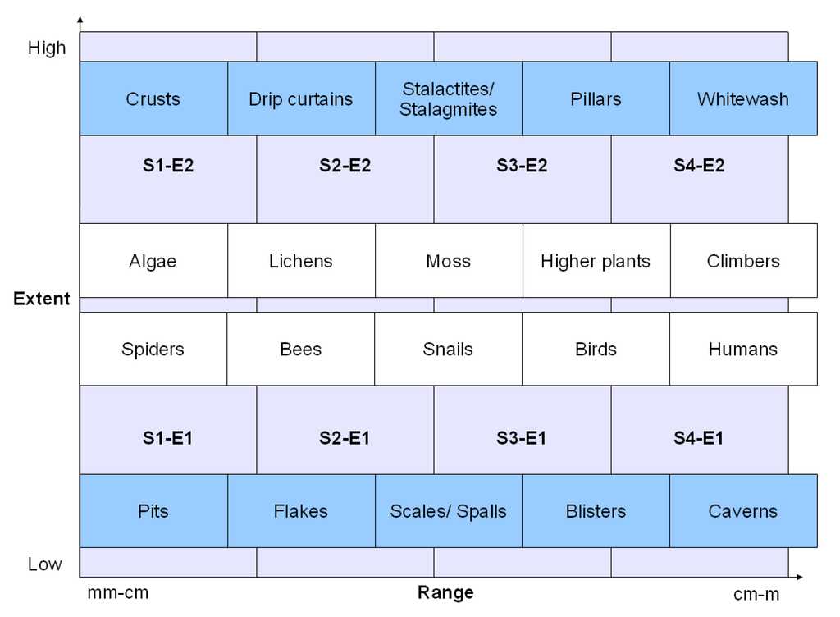Click the Climbers box
The image size is (840, 617).
(743, 261)
